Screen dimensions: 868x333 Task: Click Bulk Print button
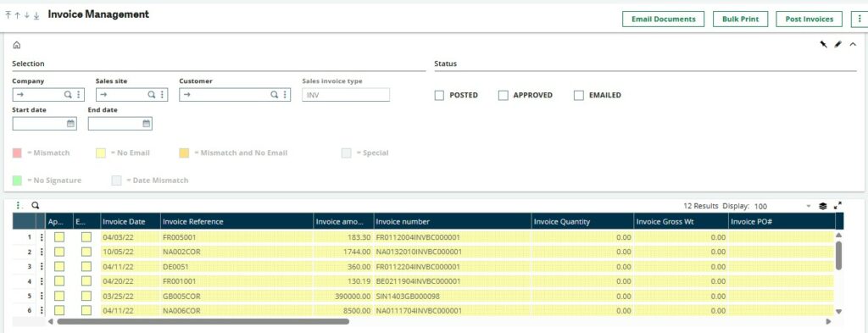[x=740, y=19]
